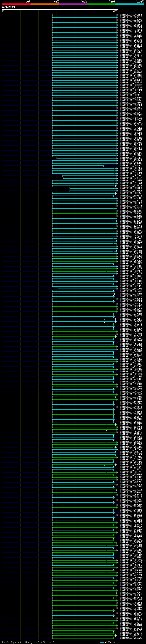Select hit label UniRef100_A7O729
The width and height of the screenshot is (146, 644).
[x=131, y=35]
